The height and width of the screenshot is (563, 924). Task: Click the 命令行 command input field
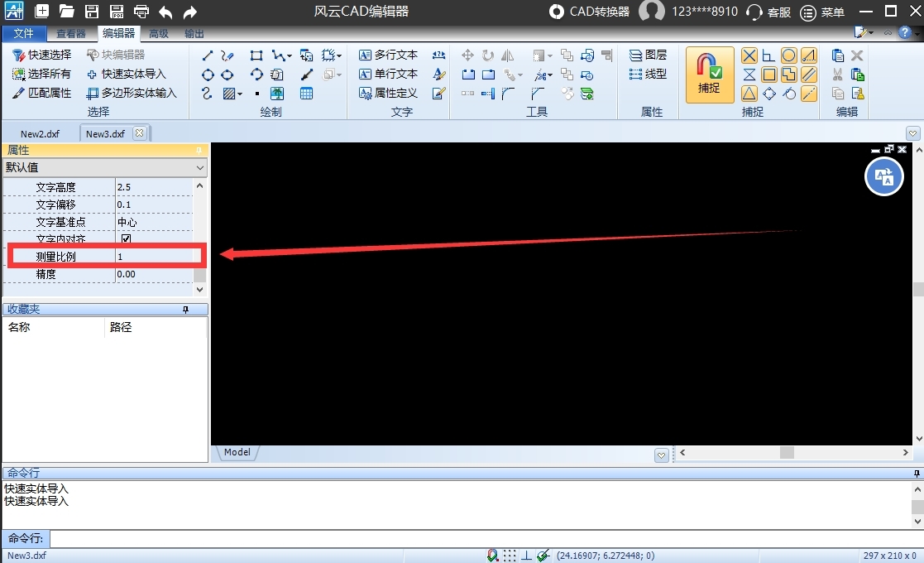[x=486, y=538]
